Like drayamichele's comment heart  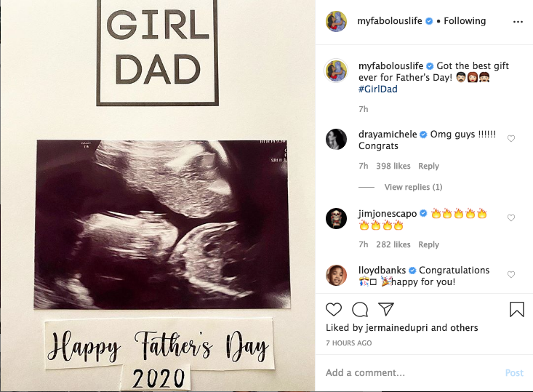pyautogui.click(x=511, y=138)
